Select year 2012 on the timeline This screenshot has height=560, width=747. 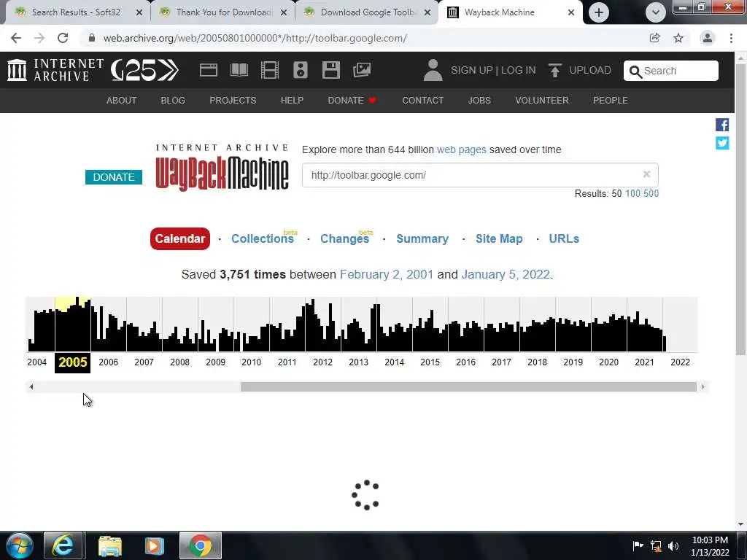pyautogui.click(x=322, y=362)
